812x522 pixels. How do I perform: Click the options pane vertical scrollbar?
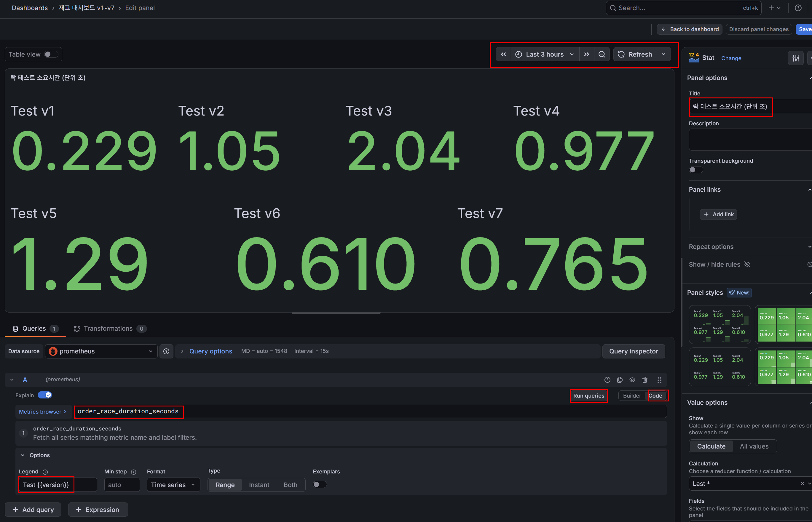(682, 302)
